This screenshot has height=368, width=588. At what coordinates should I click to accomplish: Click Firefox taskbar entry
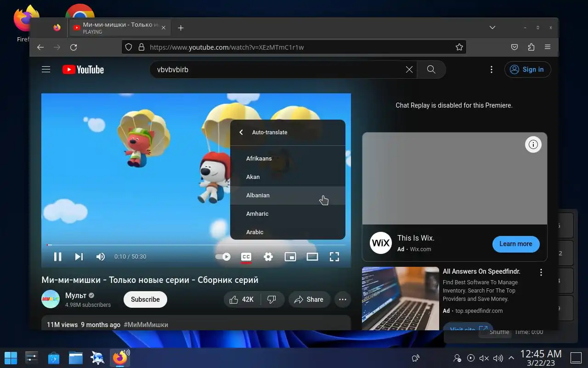tap(120, 357)
